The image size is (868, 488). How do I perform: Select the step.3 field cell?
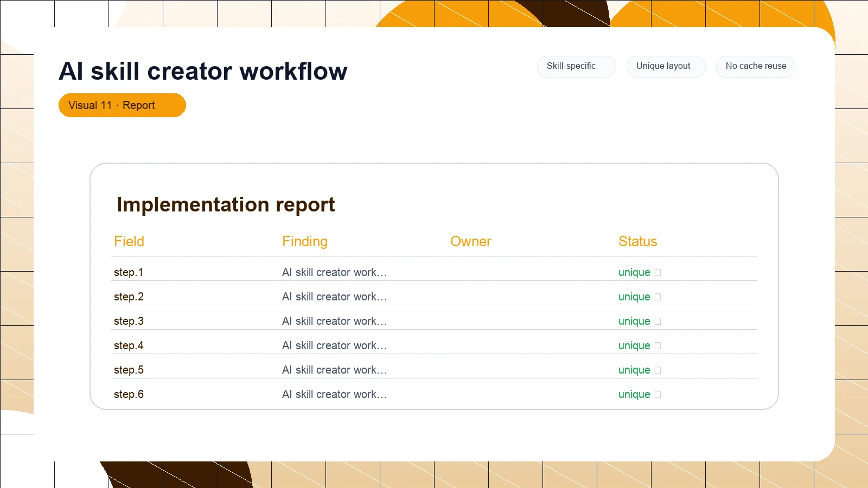[x=129, y=321]
